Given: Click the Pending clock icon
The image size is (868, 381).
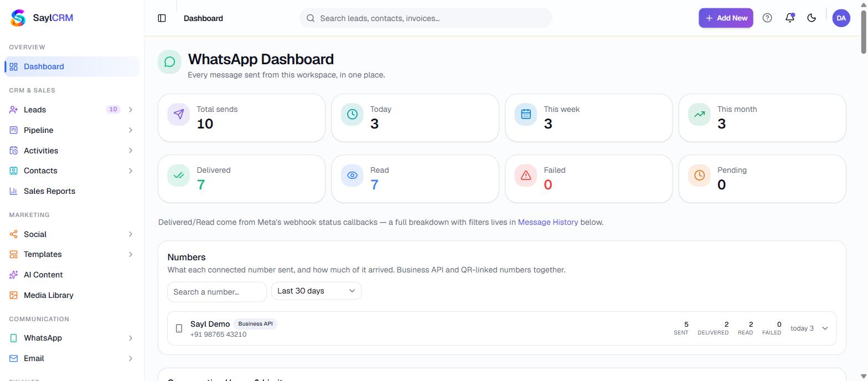Looking at the screenshot, I should click(700, 176).
